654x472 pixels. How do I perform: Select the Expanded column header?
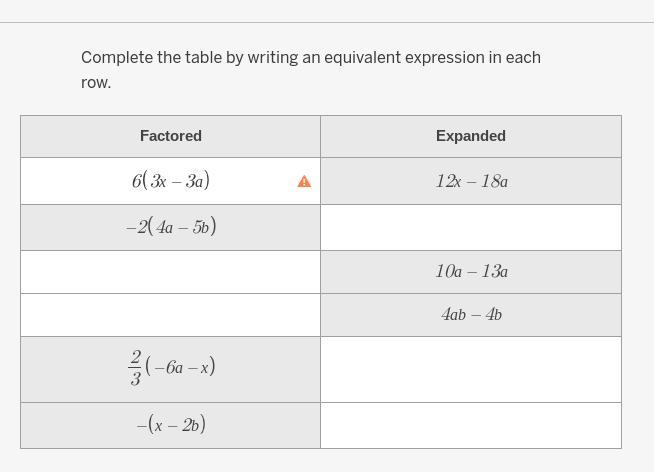[x=470, y=136]
